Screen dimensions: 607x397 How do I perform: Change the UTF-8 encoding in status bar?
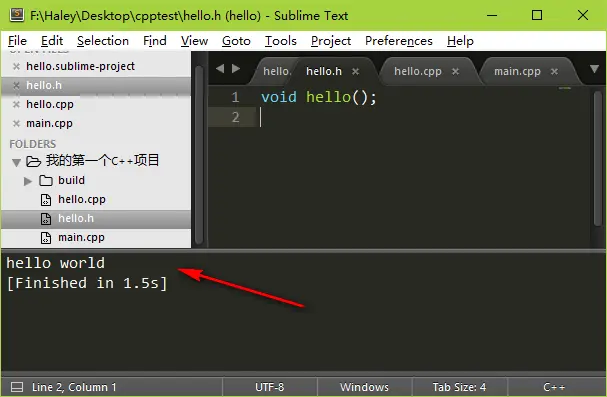point(269,387)
